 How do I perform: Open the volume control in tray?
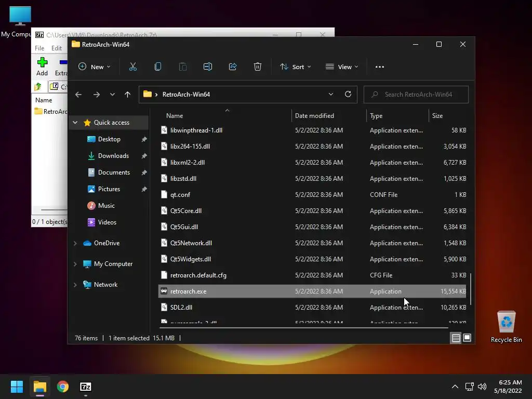click(x=482, y=387)
